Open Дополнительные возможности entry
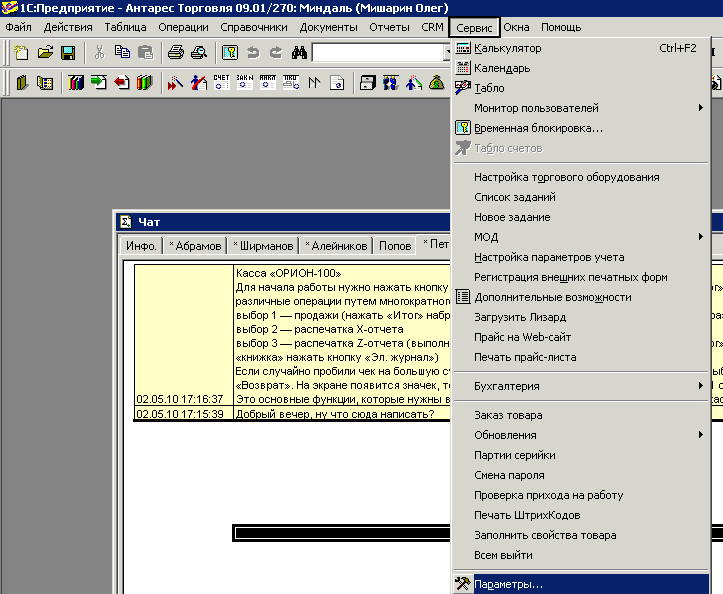 [581, 297]
